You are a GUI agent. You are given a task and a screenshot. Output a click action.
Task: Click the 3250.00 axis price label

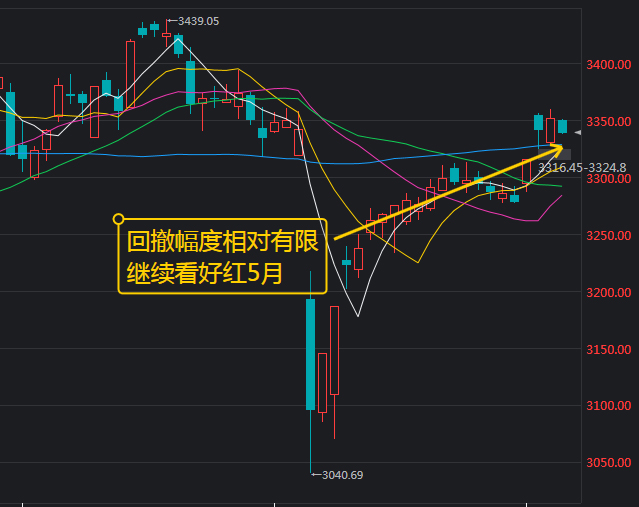[x=608, y=236]
